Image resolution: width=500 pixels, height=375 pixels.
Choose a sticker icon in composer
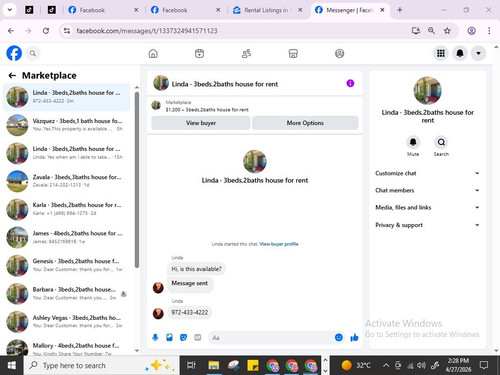[x=183, y=338]
